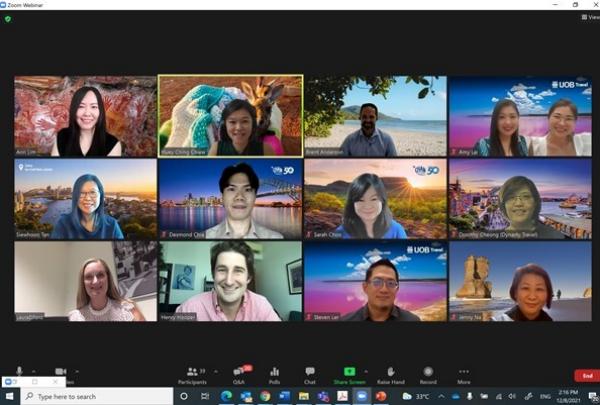Image resolution: width=600 pixels, height=405 pixels.
Task: Click the ENG language indicator
Action: click(x=545, y=396)
